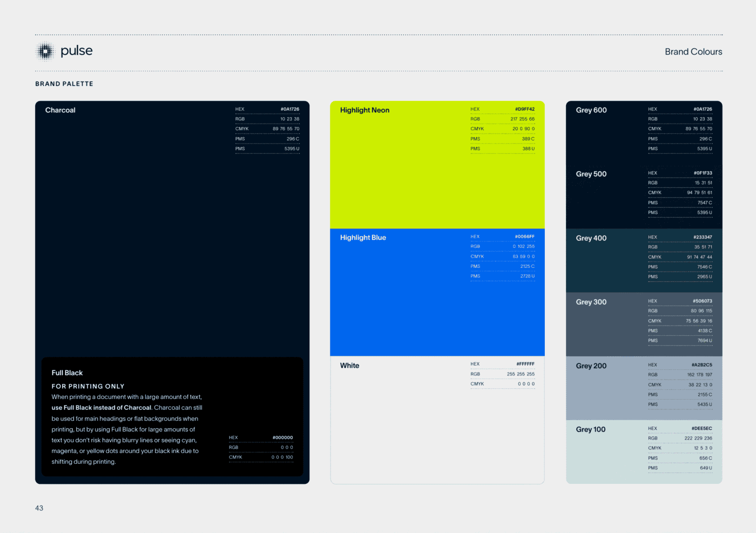The width and height of the screenshot is (756, 533).
Task: Select the Highlight Neon swatch
Action: tap(400, 178)
